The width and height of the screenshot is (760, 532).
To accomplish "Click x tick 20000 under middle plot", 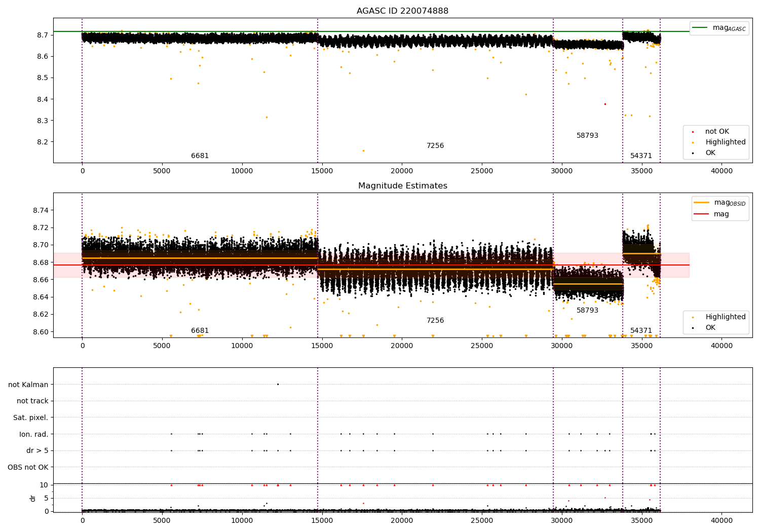I will (402, 346).
